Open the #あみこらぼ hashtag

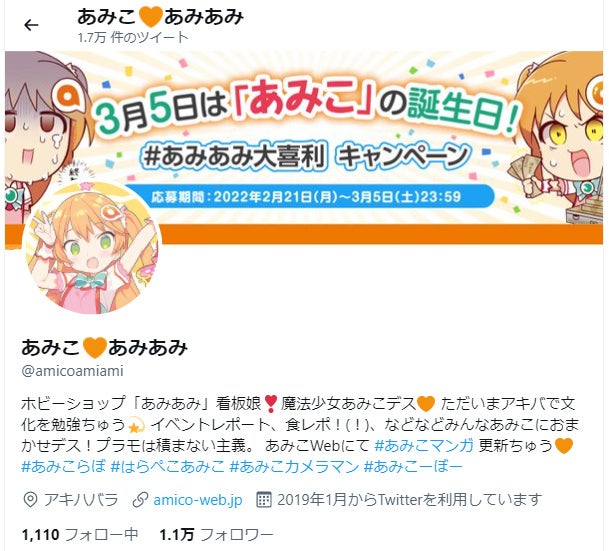[64, 466]
